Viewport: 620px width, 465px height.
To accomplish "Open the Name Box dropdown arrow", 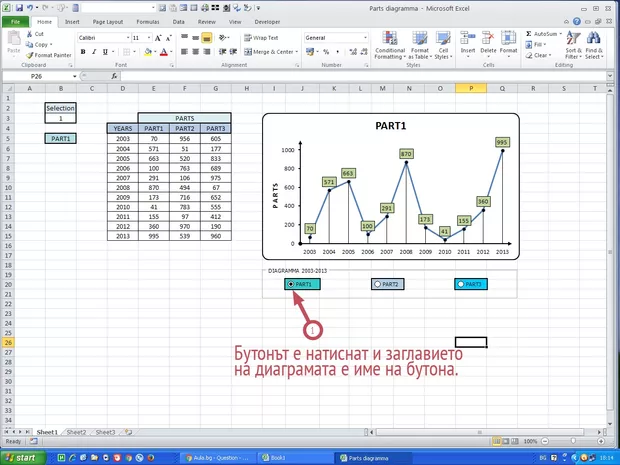I will [x=73, y=76].
